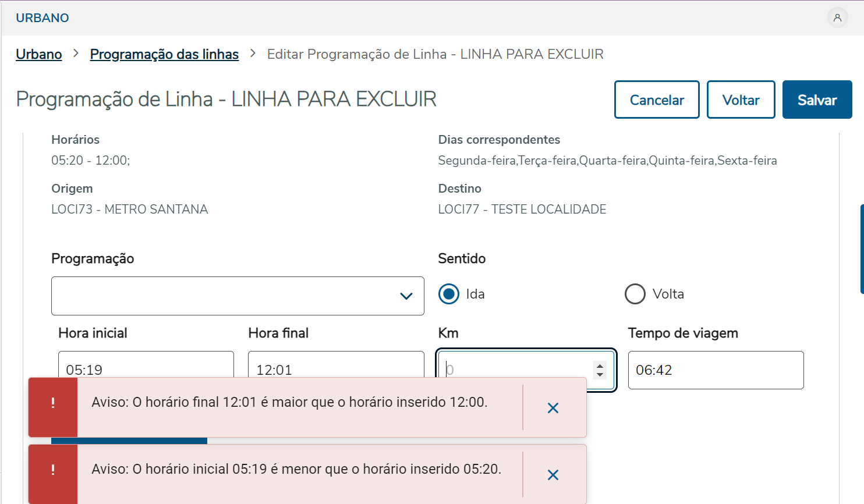The image size is (864, 504).
Task: Click the page's vertical scrollbar
Action: [x=862, y=249]
